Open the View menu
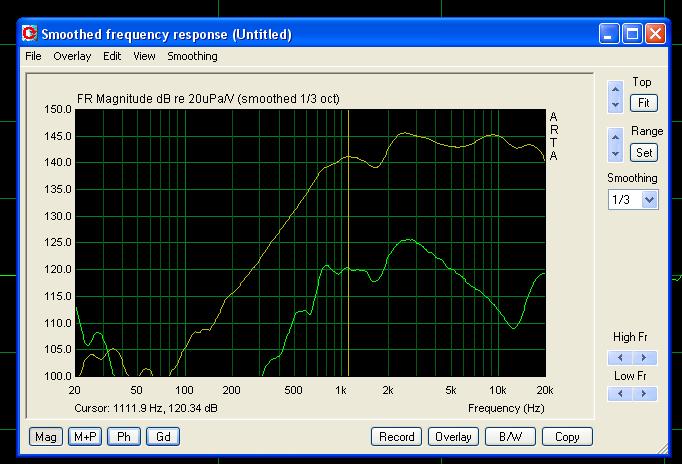The height and width of the screenshot is (464, 682). click(144, 56)
